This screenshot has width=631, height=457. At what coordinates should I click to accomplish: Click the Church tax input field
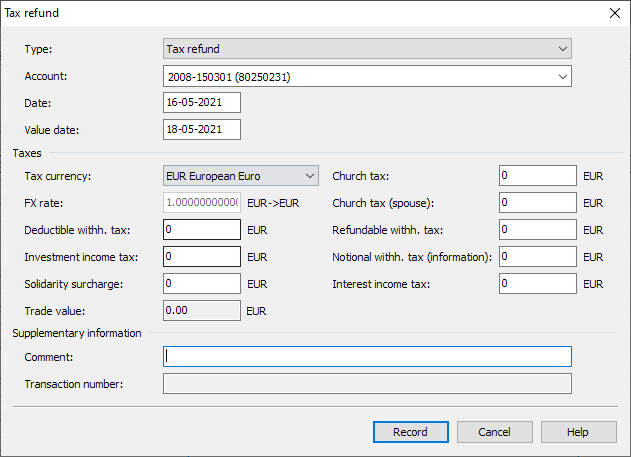[x=537, y=176]
